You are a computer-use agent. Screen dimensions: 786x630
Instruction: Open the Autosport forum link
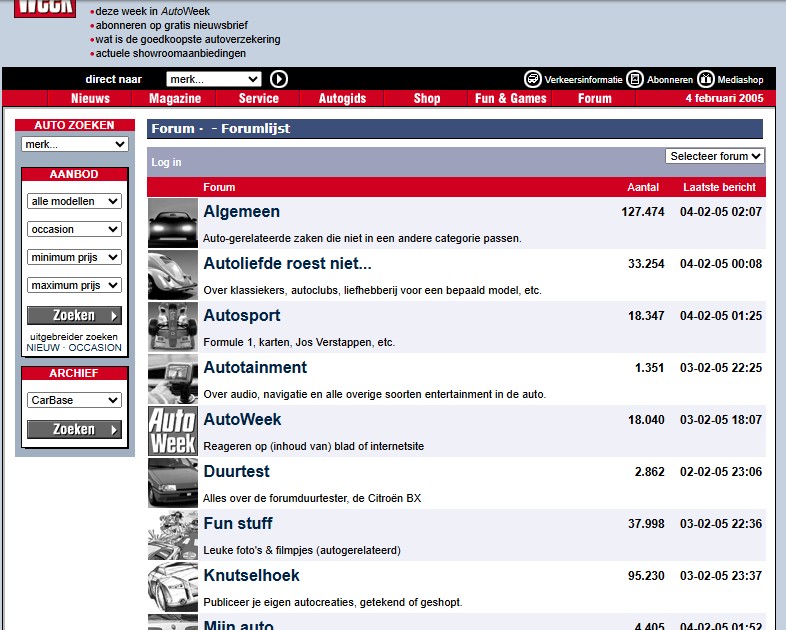(242, 316)
